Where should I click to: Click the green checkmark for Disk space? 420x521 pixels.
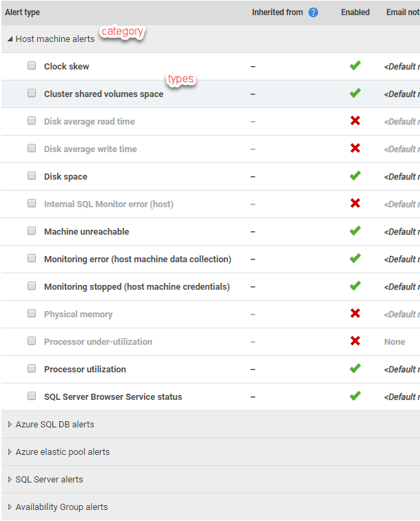355,176
